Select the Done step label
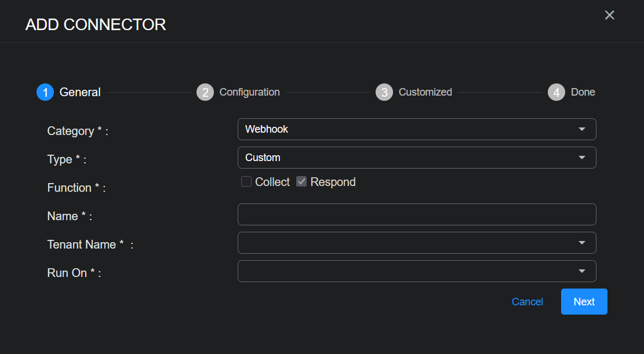This screenshot has width=644, height=354. coord(583,92)
